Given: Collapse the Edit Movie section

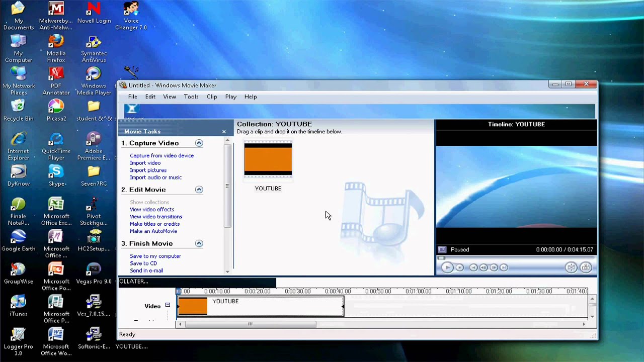Looking at the screenshot, I should coord(199,190).
